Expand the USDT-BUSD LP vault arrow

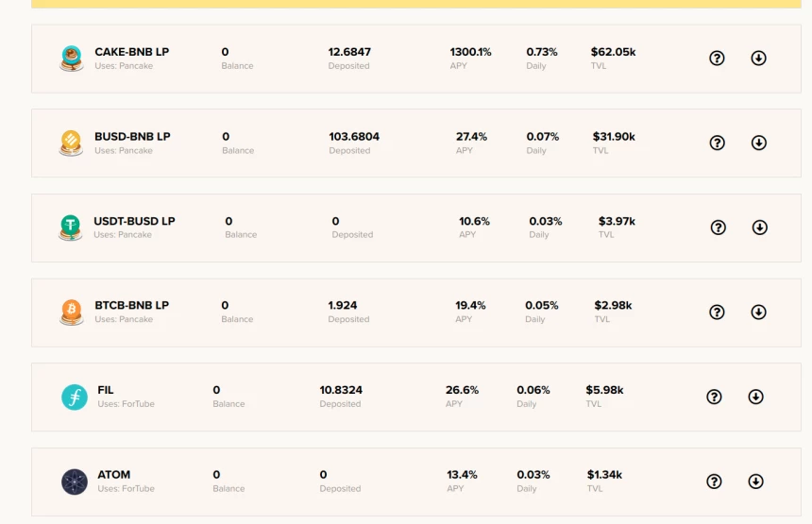point(759,228)
